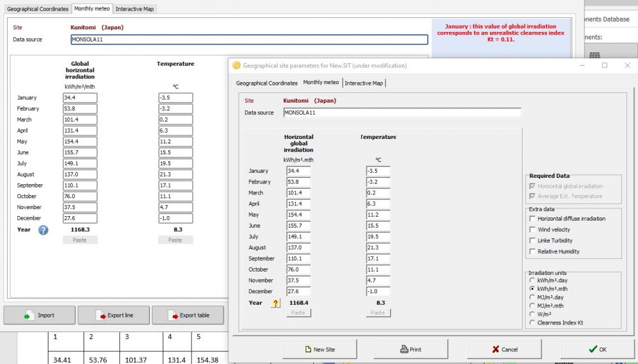The width and height of the screenshot is (638, 364).
Task: Confirm the dialog with OK
Action: click(598, 349)
